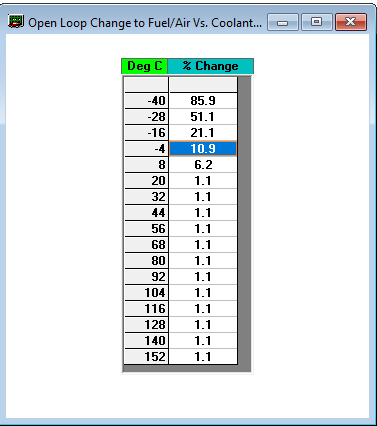Select the value cell beside 20 degrees
This screenshot has width=377, height=426.
click(x=203, y=181)
